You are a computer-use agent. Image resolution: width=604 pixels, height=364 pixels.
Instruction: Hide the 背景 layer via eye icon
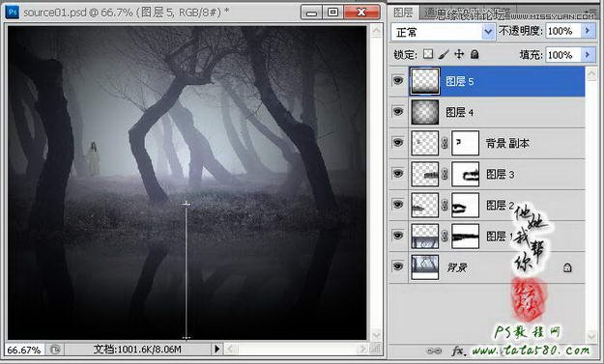398,266
